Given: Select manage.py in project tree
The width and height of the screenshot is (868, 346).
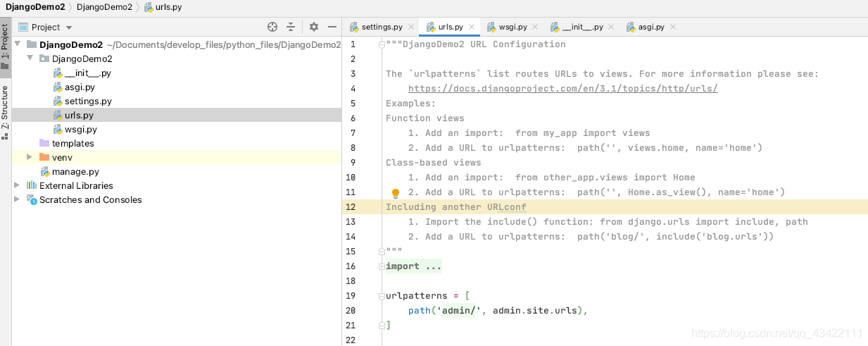Looking at the screenshot, I should tap(75, 171).
